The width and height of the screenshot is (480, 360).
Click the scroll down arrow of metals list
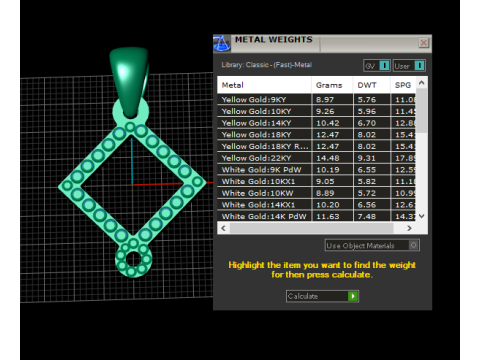[x=422, y=216]
